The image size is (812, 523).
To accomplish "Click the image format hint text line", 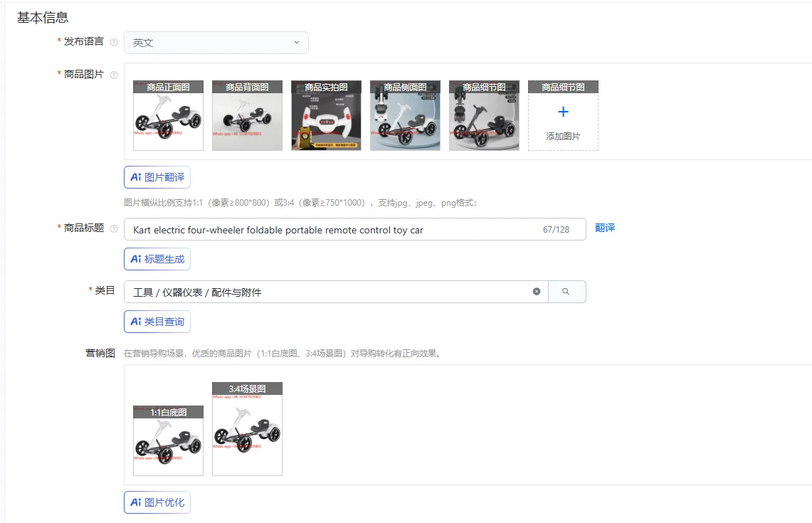I will (300, 203).
